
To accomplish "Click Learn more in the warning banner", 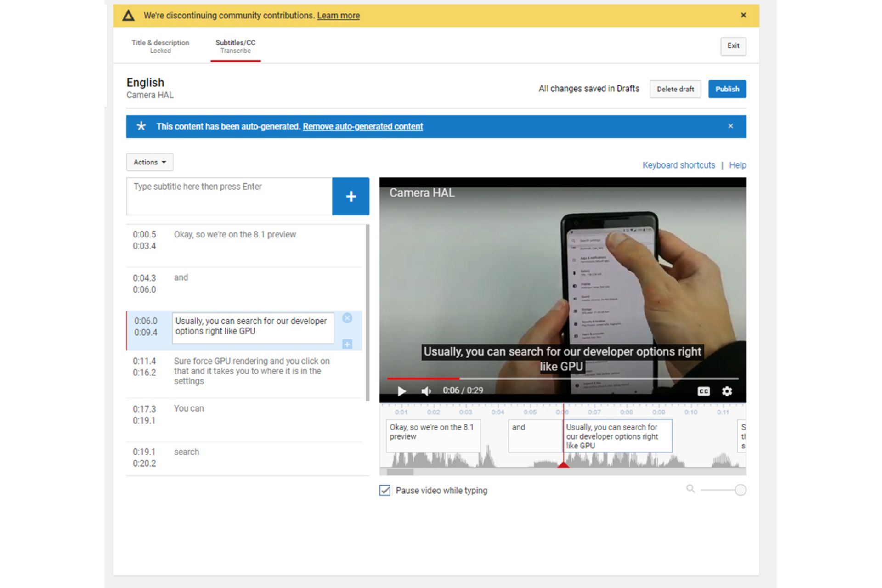I will point(338,15).
